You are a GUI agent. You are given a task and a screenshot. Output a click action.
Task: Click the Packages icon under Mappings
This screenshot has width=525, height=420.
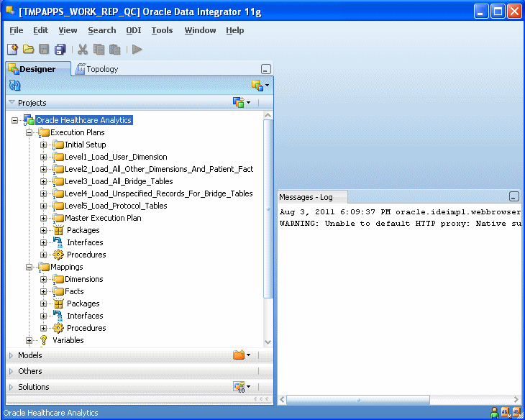pos(58,303)
